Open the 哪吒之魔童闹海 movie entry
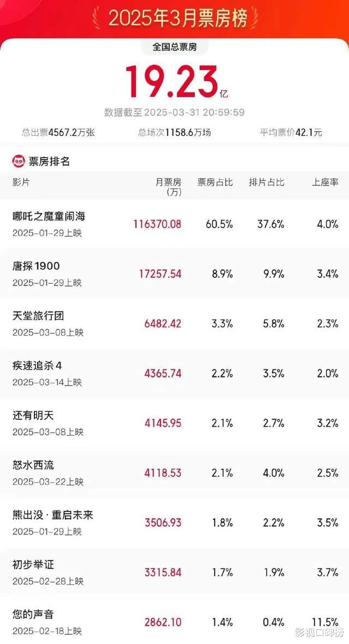 click(49, 216)
